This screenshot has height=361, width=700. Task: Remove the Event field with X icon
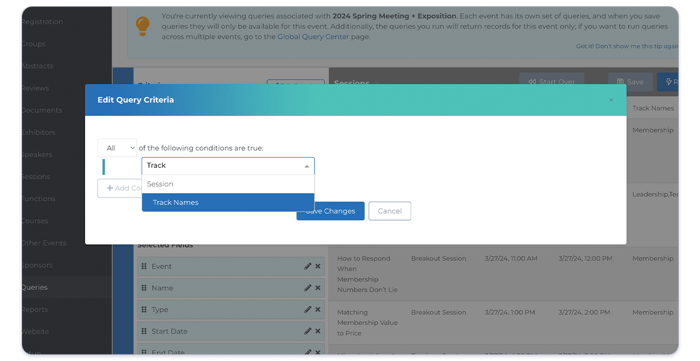pyautogui.click(x=318, y=266)
